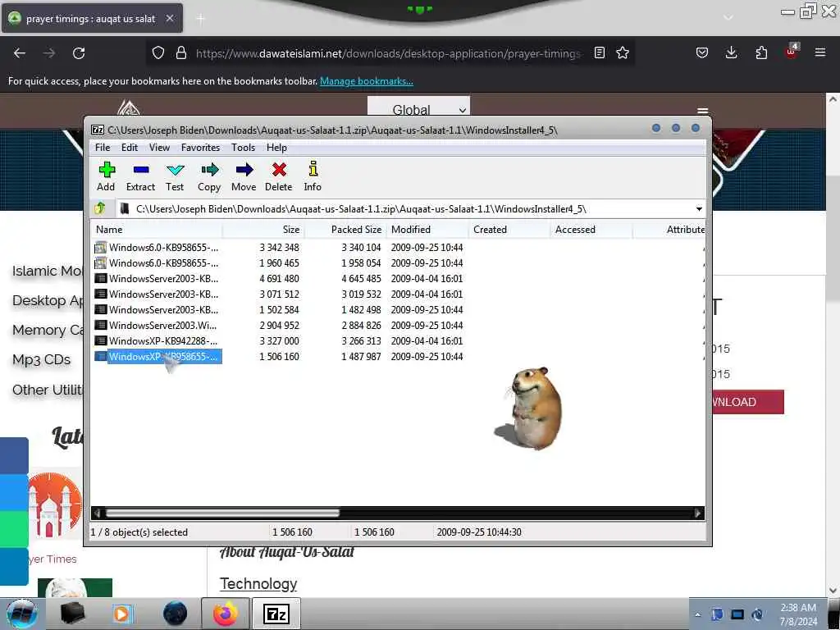Sort by Accessed column header
Screen dimensions: 840x630
591,230
